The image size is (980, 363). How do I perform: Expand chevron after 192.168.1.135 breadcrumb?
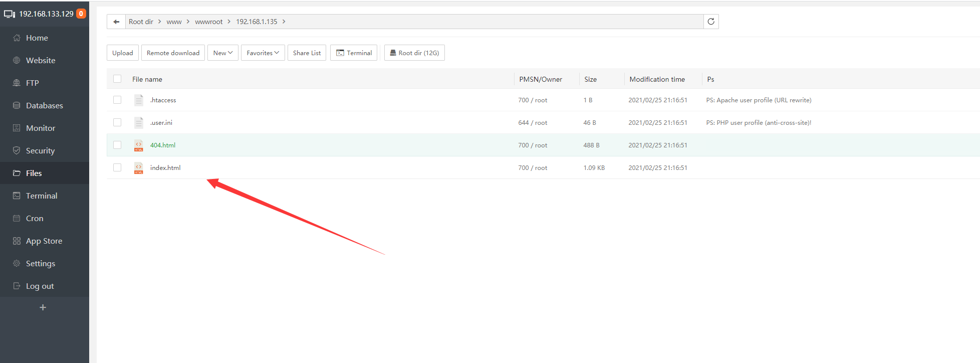point(284,22)
